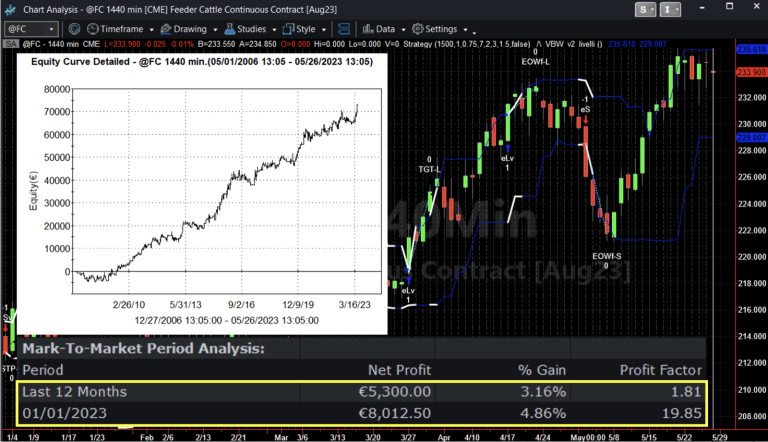
Task: Click the 233.900 current price label on axis
Action: click(750, 72)
